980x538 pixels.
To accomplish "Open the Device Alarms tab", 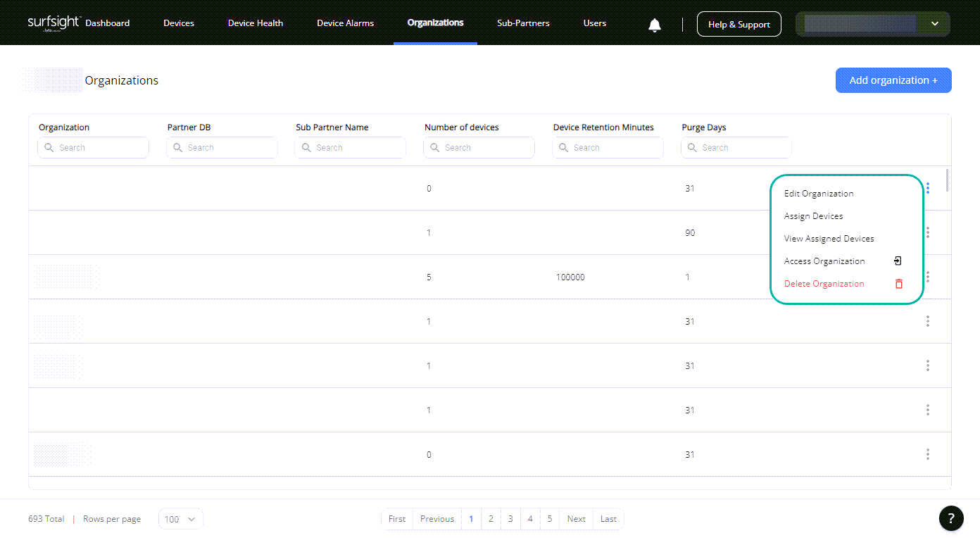I will (346, 23).
